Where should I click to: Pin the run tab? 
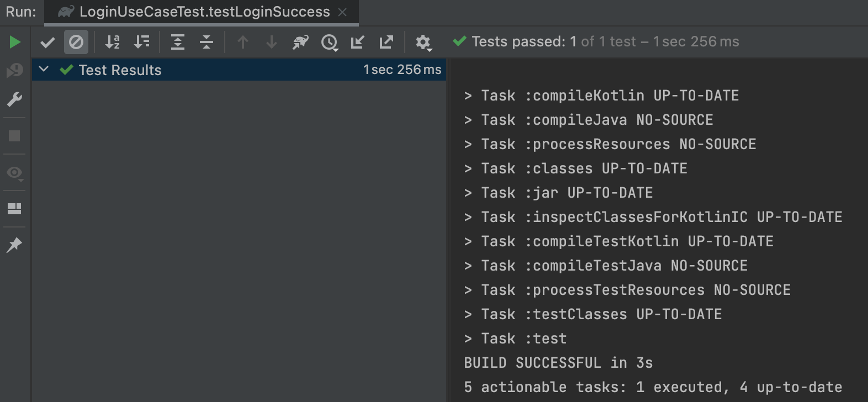pyautogui.click(x=14, y=245)
